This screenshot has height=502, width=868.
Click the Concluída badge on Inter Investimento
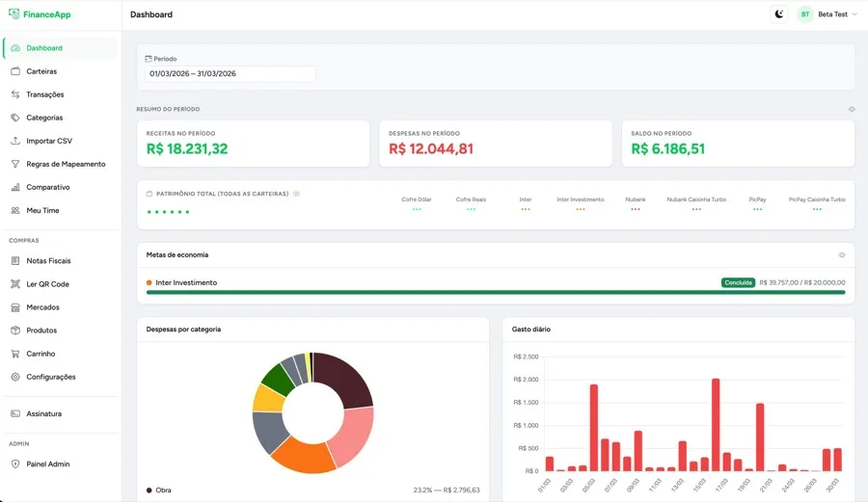[x=738, y=282]
